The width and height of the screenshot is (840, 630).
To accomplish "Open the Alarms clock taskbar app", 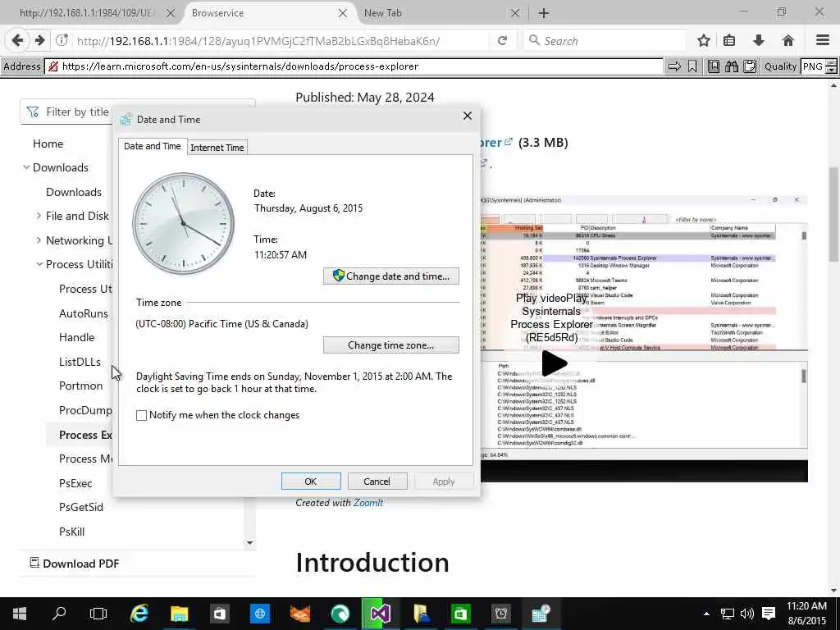I will click(501, 614).
